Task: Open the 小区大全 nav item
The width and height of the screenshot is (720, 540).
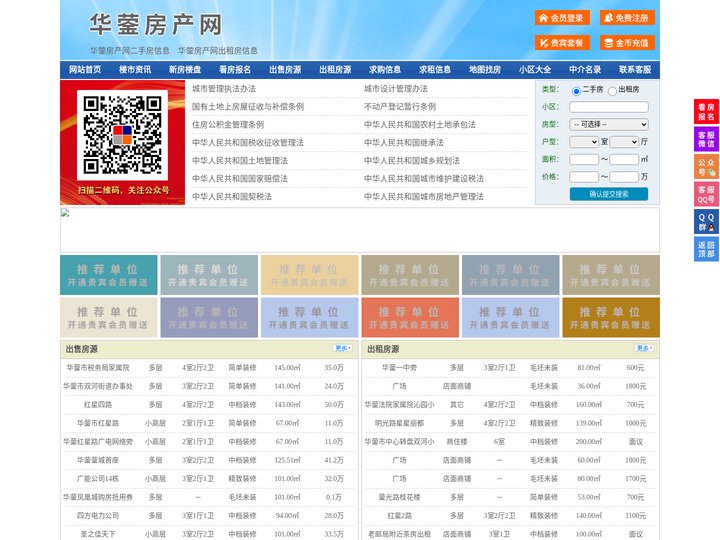Action: 535,70
